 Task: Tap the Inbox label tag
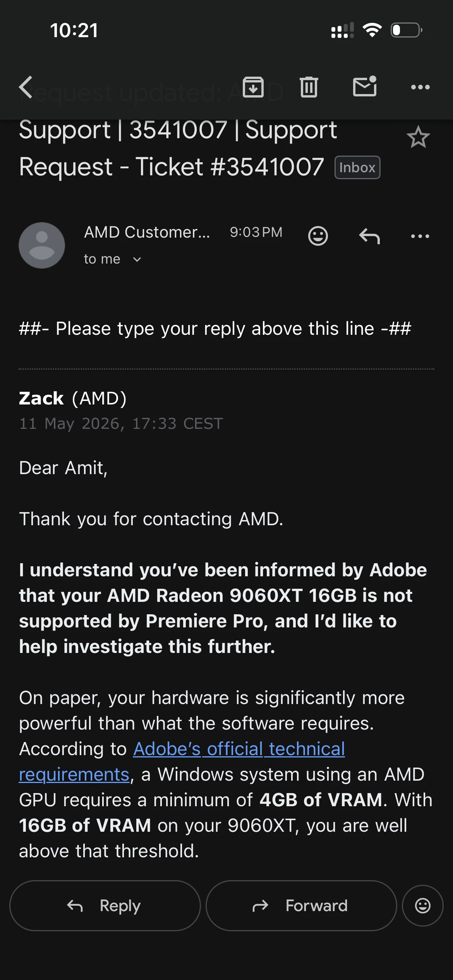pos(357,168)
